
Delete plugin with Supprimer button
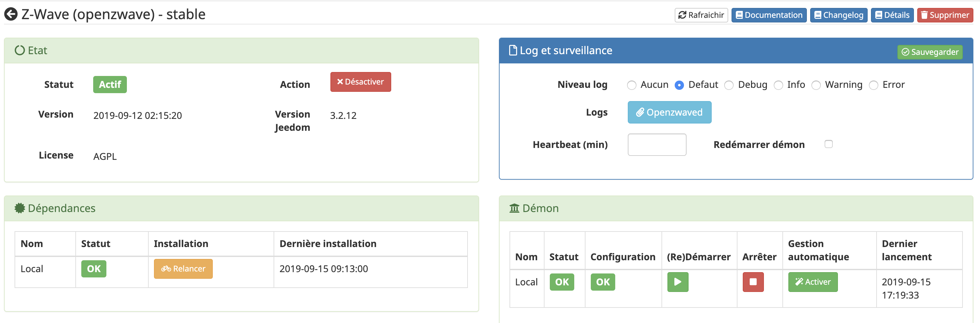[945, 15]
